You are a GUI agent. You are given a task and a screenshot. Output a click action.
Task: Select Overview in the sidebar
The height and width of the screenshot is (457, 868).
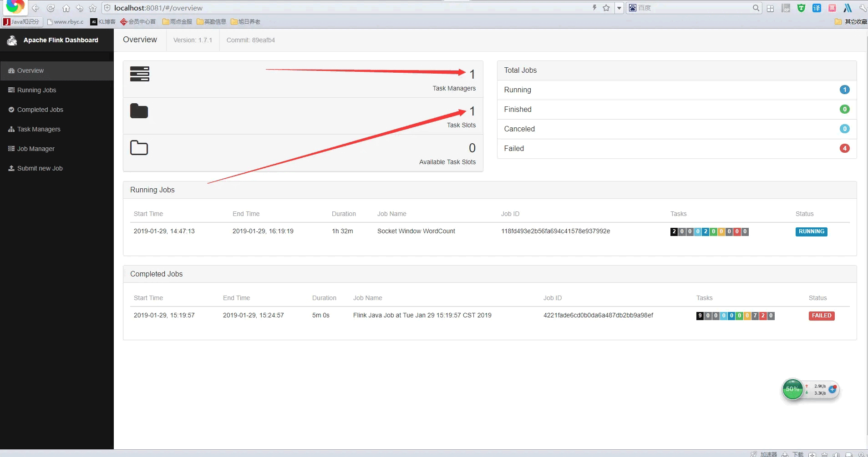(x=56, y=70)
